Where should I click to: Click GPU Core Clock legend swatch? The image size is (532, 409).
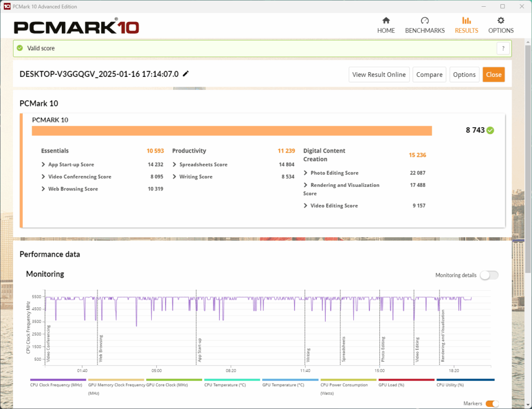174,380
